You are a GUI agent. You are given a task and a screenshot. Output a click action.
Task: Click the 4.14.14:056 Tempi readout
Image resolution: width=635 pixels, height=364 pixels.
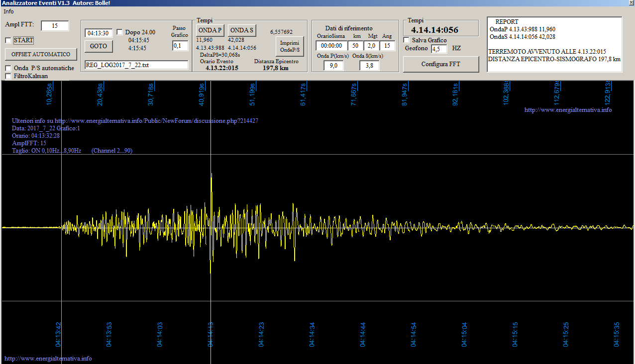point(434,30)
